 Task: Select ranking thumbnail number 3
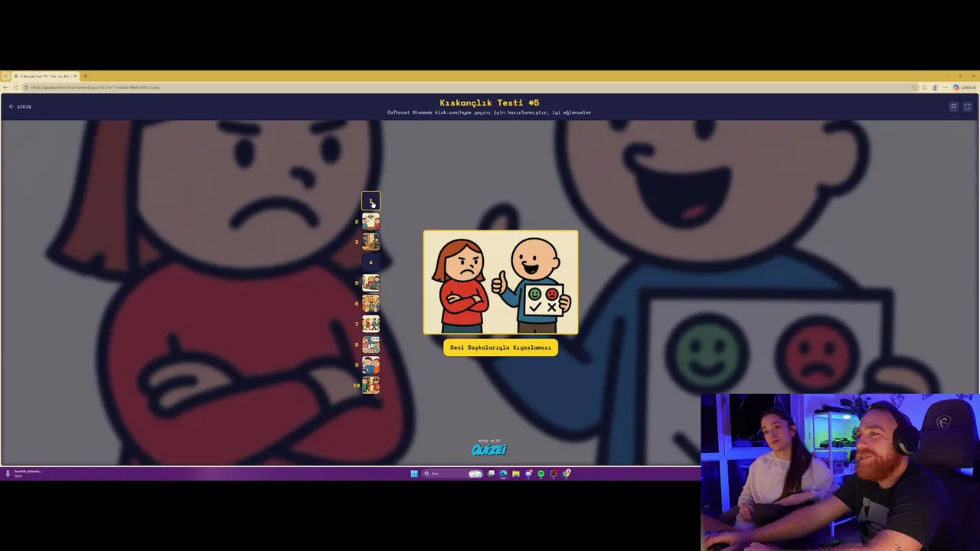tap(371, 242)
